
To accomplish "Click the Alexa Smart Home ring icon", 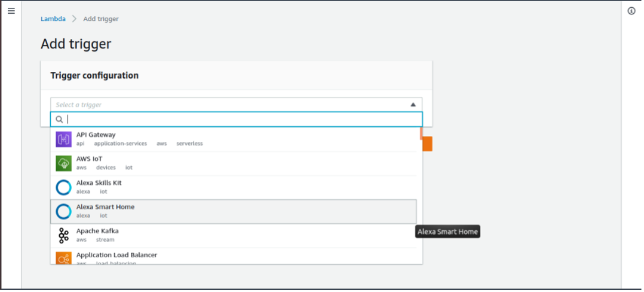I will (x=63, y=211).
